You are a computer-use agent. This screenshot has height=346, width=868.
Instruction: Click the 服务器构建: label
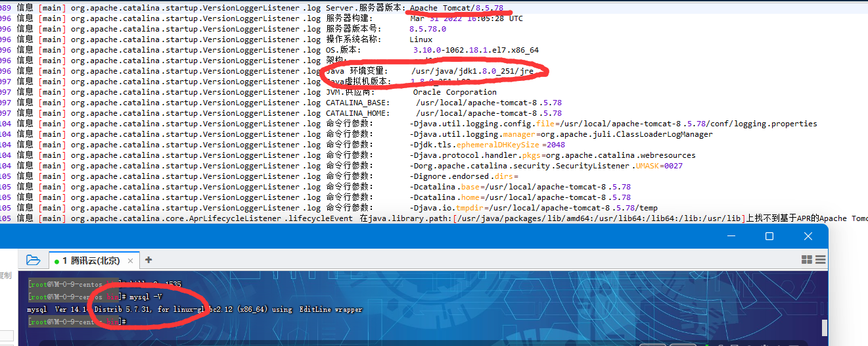click(349, 18)
